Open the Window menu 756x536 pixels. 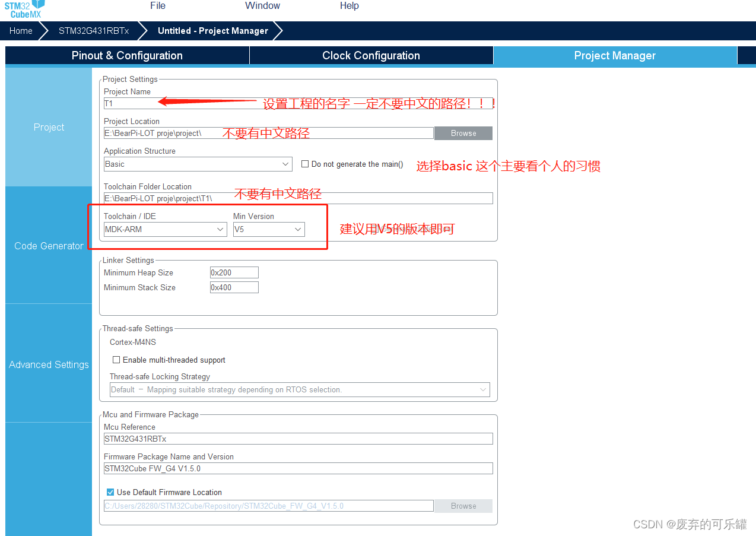[262, 6]
